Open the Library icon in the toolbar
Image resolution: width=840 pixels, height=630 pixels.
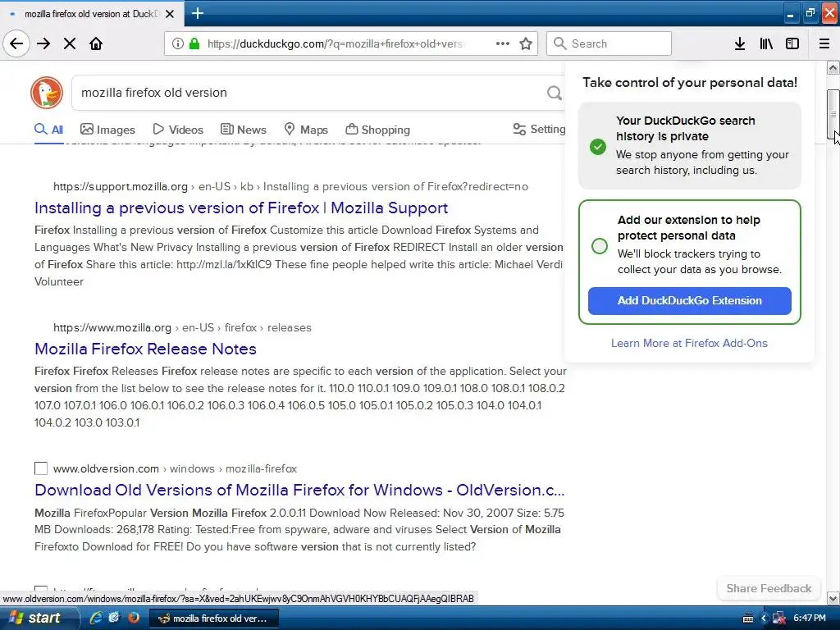766,43
